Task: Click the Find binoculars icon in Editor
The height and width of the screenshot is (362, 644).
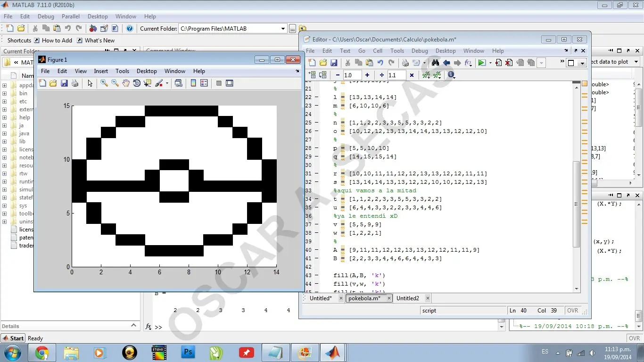Action: [x=435, y=63]
